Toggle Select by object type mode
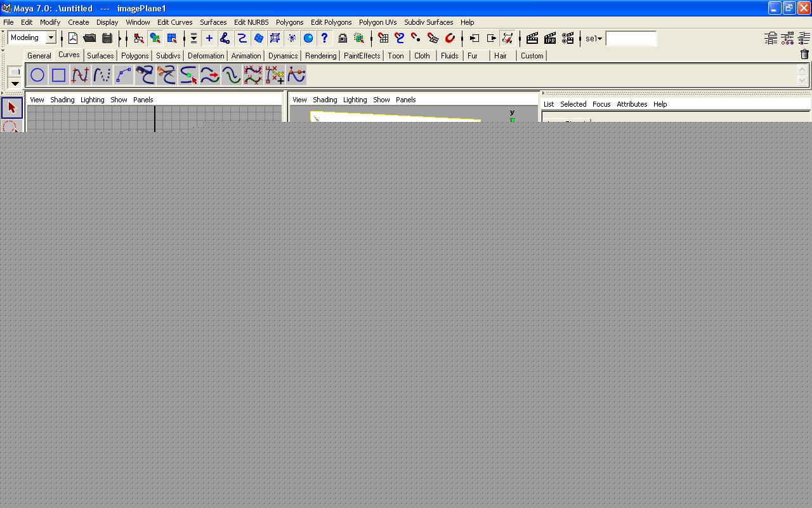The width and height of the screenshot is (812, 508). (155, 38)
